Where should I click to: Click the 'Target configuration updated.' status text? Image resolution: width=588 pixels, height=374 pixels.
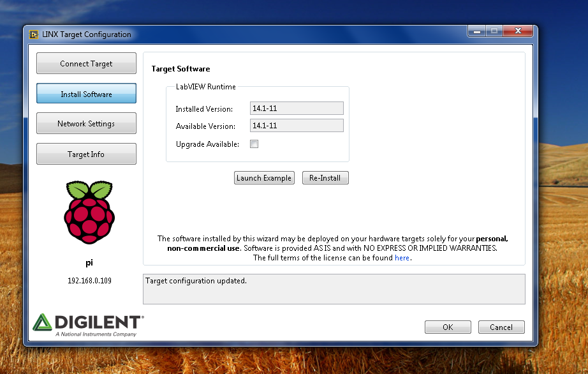(196, 281)
